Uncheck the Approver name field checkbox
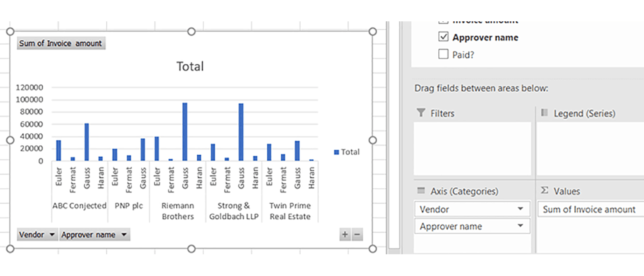The height and width of the screenshot is (276, 644). tap(443, 37)
